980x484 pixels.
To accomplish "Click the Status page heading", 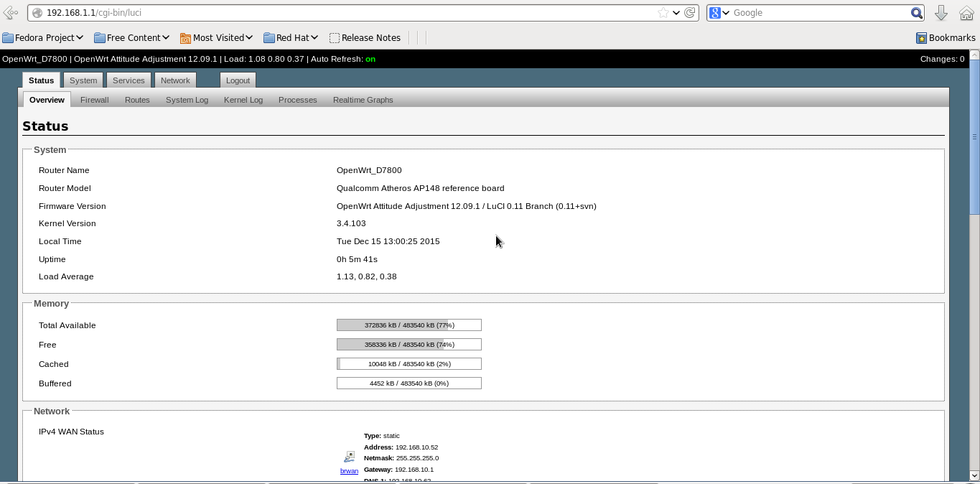I will [x=45, y=126].
